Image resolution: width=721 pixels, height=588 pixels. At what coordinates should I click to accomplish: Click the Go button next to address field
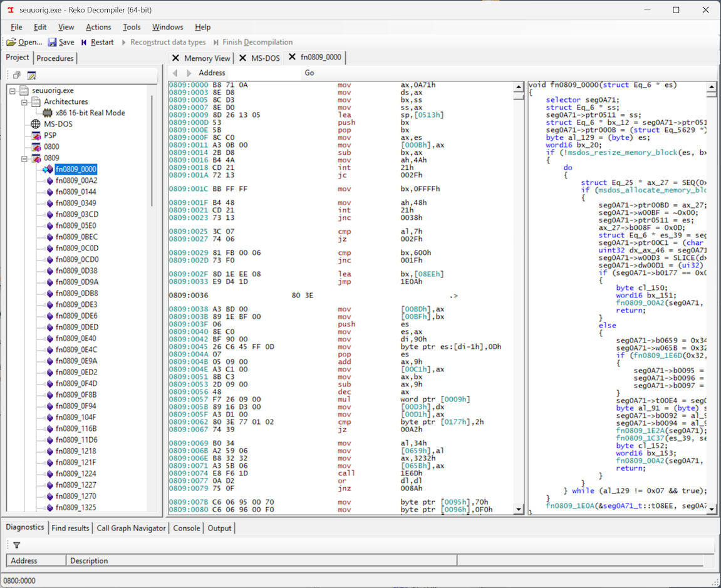click(309, 73)
